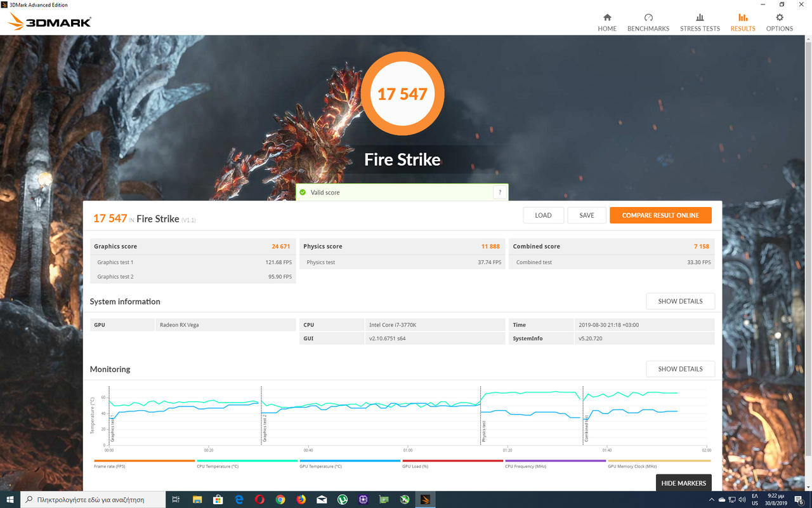Toggle the GPU Memory Clock (MHz) series
The image size is (812, 508).
click(x=659, y=464)
